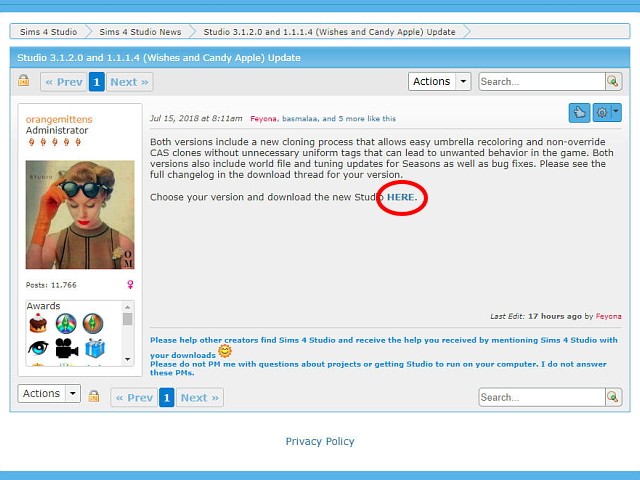Open basmalaa's profile in likes list
Viewport: 640px width, 480px height.
point(300,119)
